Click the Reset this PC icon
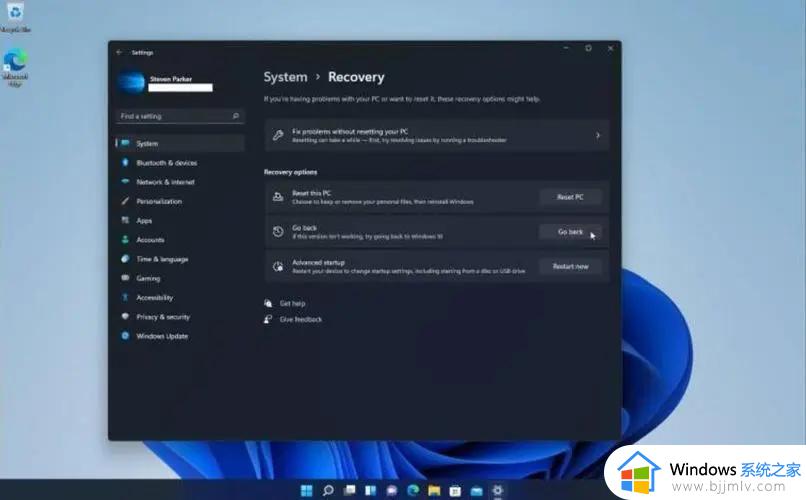Viewport: 806px width, 500px height. [x=278, y=197]
